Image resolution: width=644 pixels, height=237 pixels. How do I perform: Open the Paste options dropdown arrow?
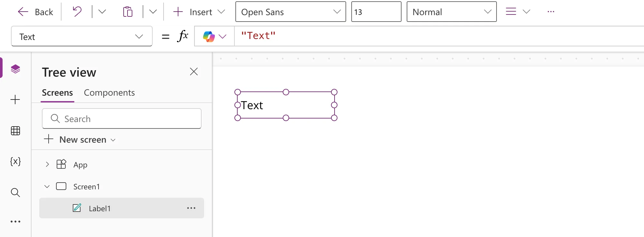click(x=153, y=12)
